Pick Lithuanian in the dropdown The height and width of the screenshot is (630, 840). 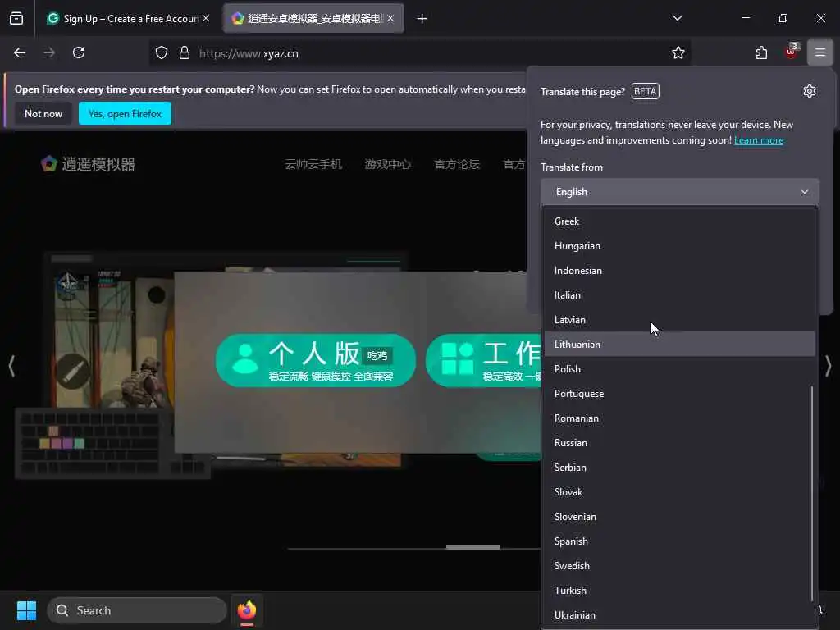[680, 344]
